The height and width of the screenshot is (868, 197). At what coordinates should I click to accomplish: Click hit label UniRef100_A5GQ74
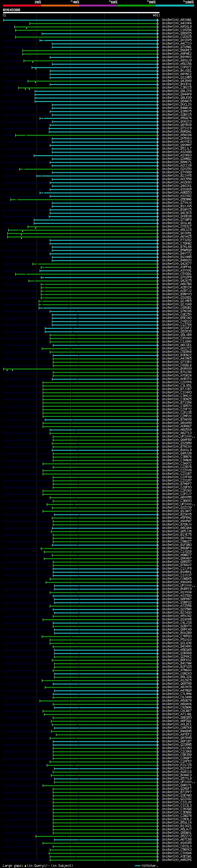coord(176,118)
